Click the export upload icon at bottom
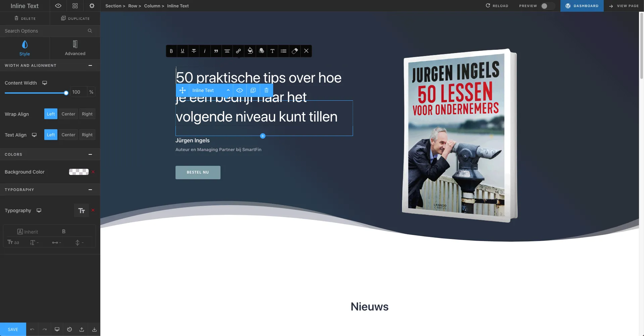The height and width of the screenshot is (336, 644). click(82, 329)
